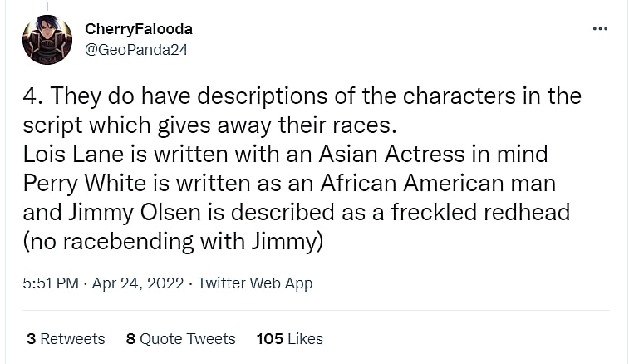Screen dimensions: 629x364
Task: Click CherryFalooda's profile avatar
Action: coord(47,40)
